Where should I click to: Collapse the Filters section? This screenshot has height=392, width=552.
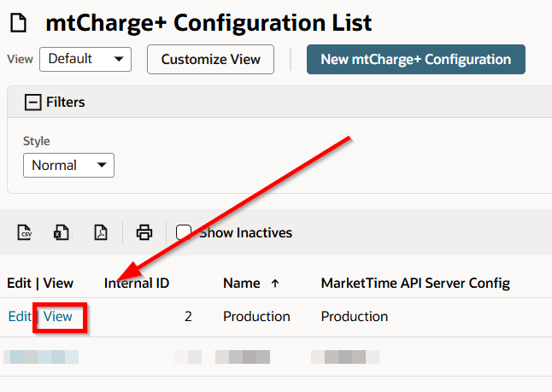32,102
